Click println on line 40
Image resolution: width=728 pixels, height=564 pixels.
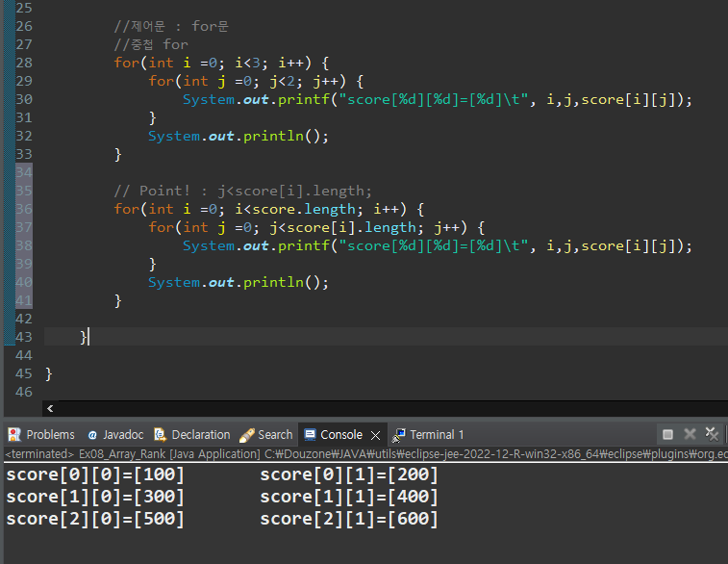(238, 282)
